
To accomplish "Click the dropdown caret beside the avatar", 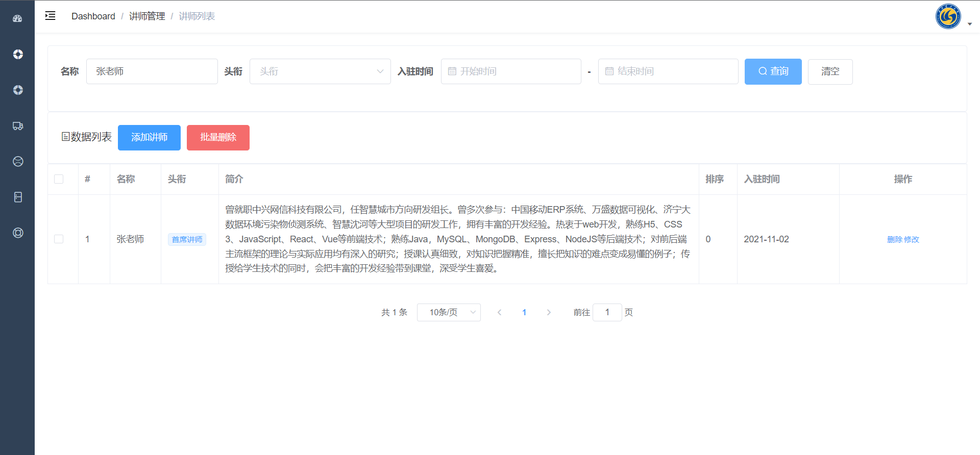I will coord(970,24).
